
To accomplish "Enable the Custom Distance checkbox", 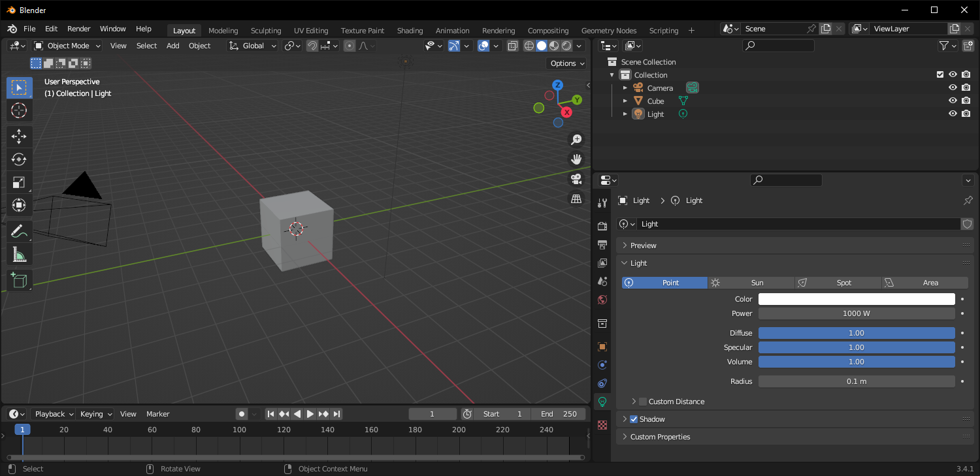I will point(643,402).
